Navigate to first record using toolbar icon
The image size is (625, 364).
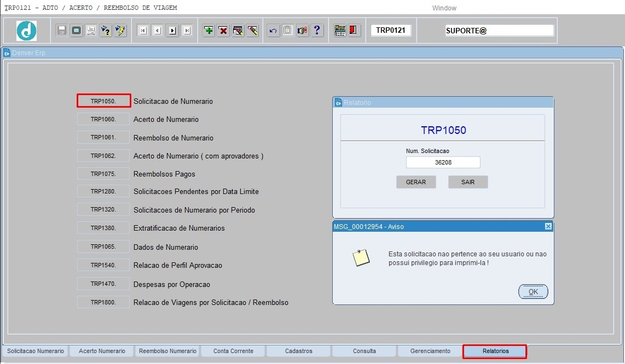pos(143,31)
